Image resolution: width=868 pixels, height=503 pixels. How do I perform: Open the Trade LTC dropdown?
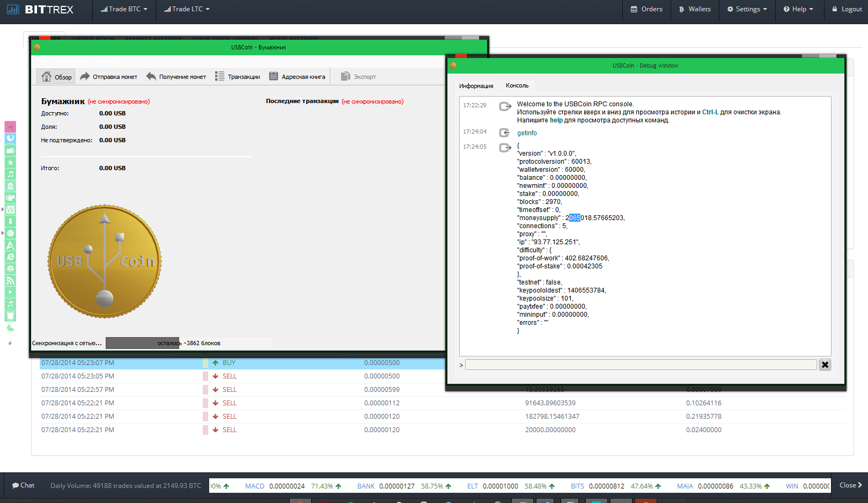coord(187,9)
